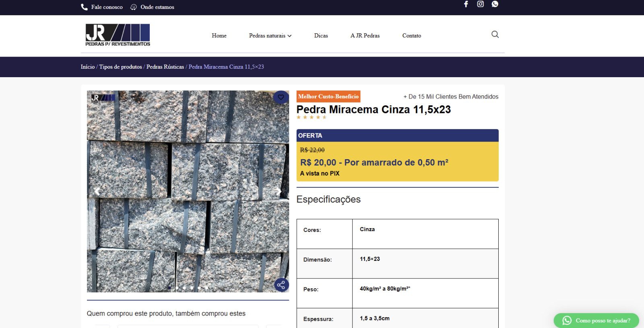Open the Como posso te ajudar chat button
The width and height of the screenshot is (644, 328).
(596, 320)
